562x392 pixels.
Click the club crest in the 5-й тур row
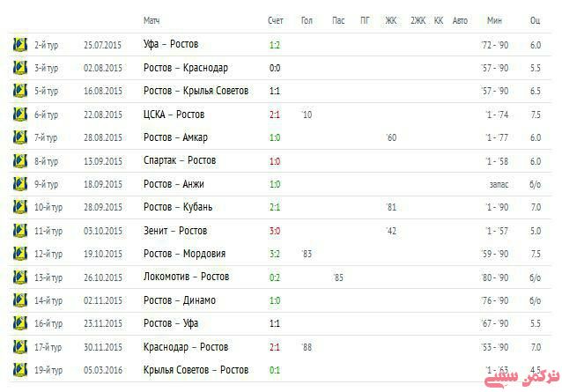coord(20,90)
